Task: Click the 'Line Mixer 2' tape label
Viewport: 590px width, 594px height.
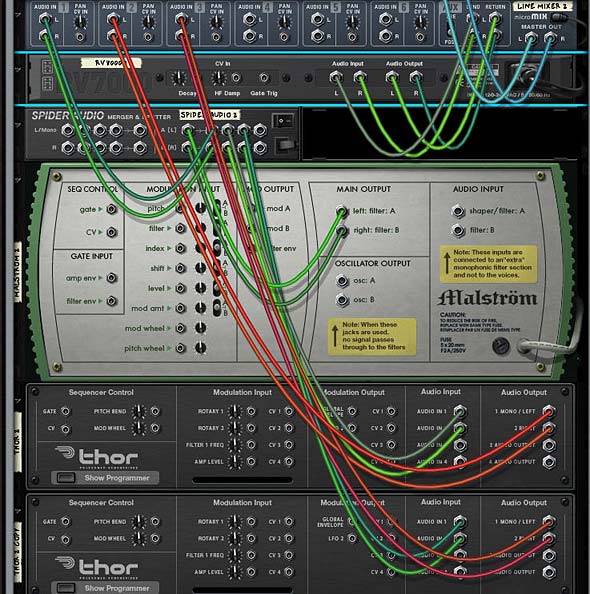Action: pos(543,6)
